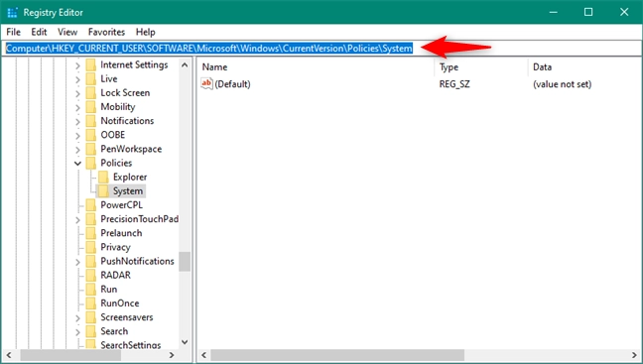Click the PushNotifications folder icon
Screen dimensions: 643x364
pos(91,261)
